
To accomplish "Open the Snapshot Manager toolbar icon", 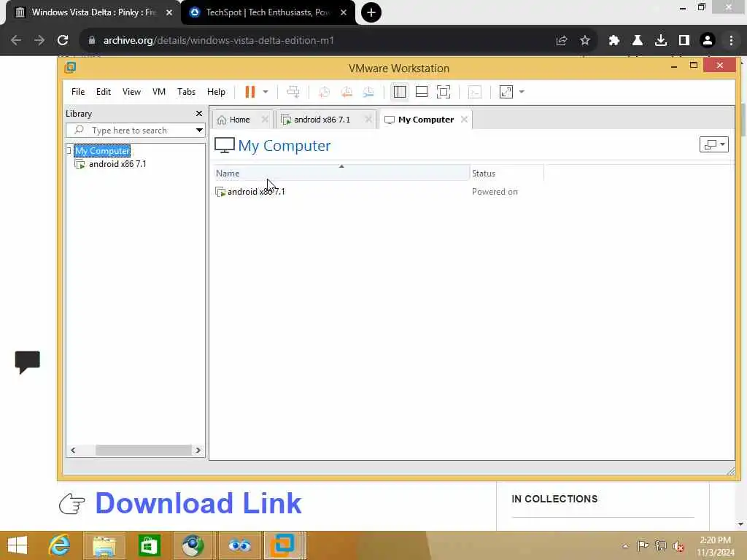I will pos(368,92).
